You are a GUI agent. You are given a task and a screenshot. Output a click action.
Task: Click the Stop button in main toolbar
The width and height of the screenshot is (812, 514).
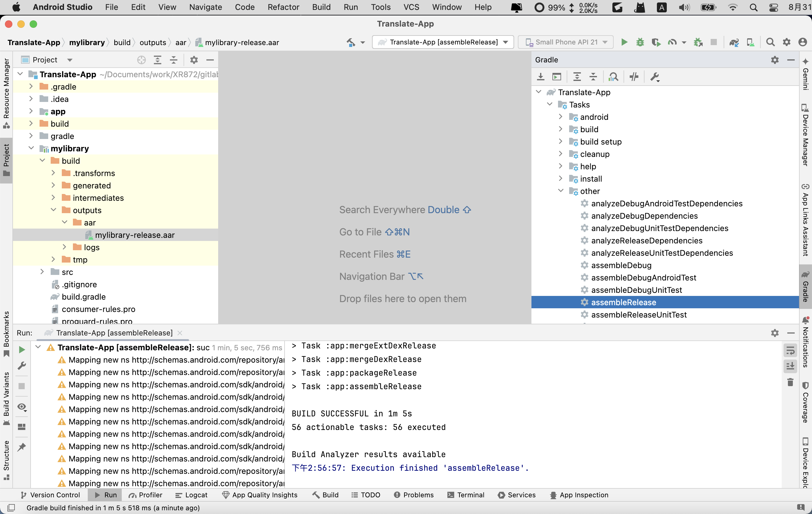(x=713, y=42)
